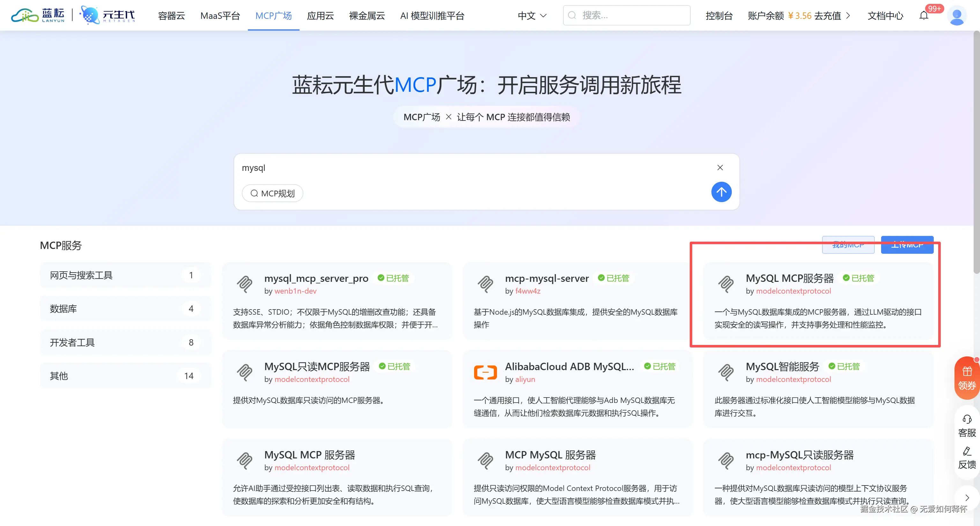Open author link aliyun
Screen dimensions: 980x526
tap(525, 379)
